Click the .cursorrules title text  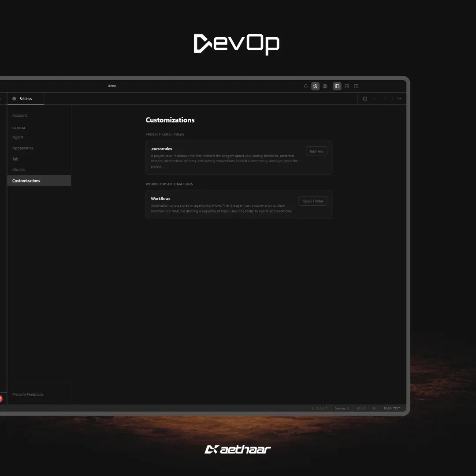[161, 149]
